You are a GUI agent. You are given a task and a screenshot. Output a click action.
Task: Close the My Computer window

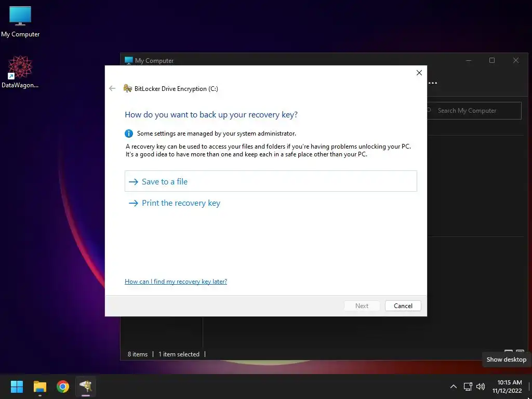click(x=516, y=60)
